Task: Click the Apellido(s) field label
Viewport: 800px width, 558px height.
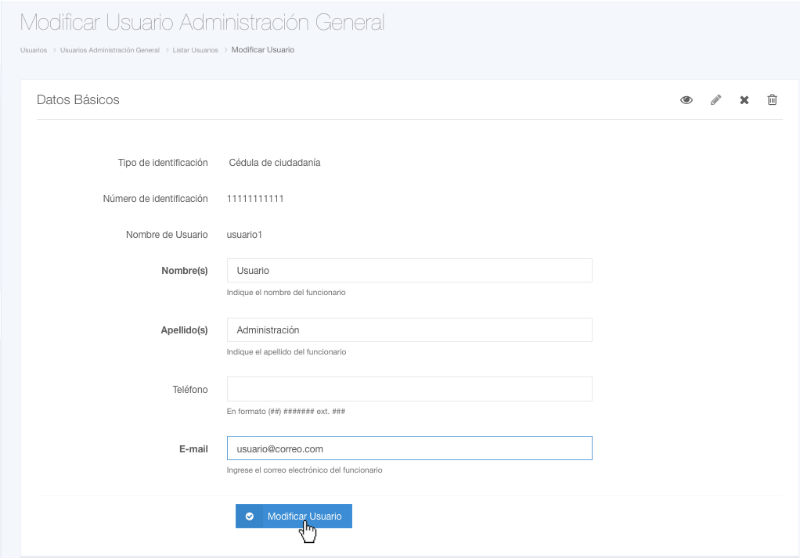Action: pyautogui.click(x=182, y=330)
